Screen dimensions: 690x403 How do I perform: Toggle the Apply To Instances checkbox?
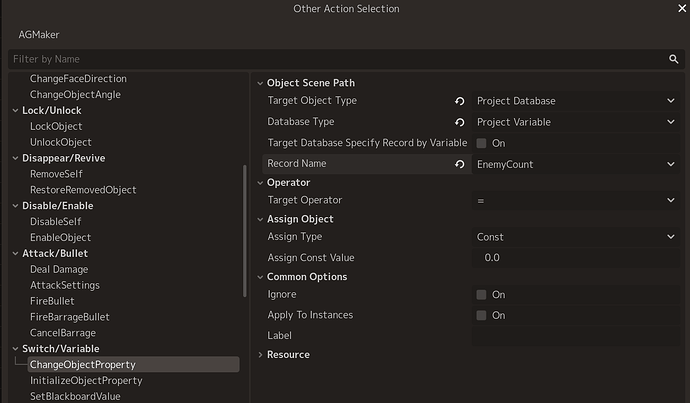point(481,315)
